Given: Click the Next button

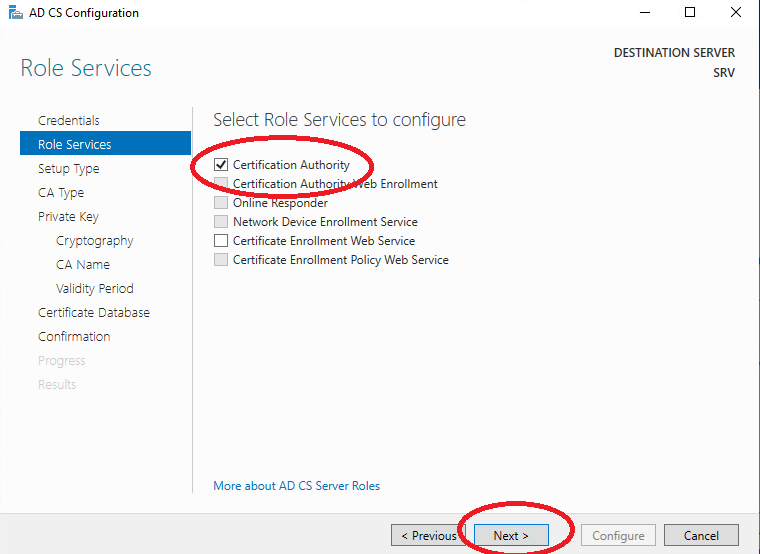Looking at the screenshot, I should (x=511, y=535).
